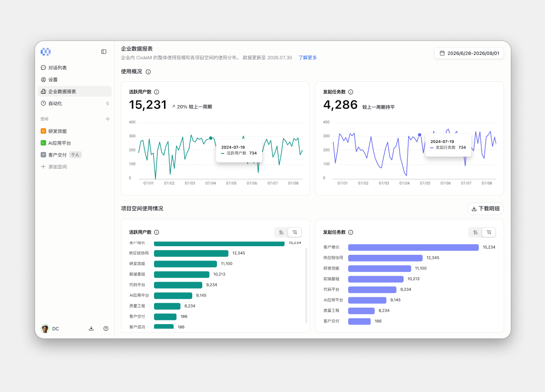Select ascending sort in 发起任务数 bar chart
Image resolution: width=545 pixels, height=392 pixels.
coord(476,232)
